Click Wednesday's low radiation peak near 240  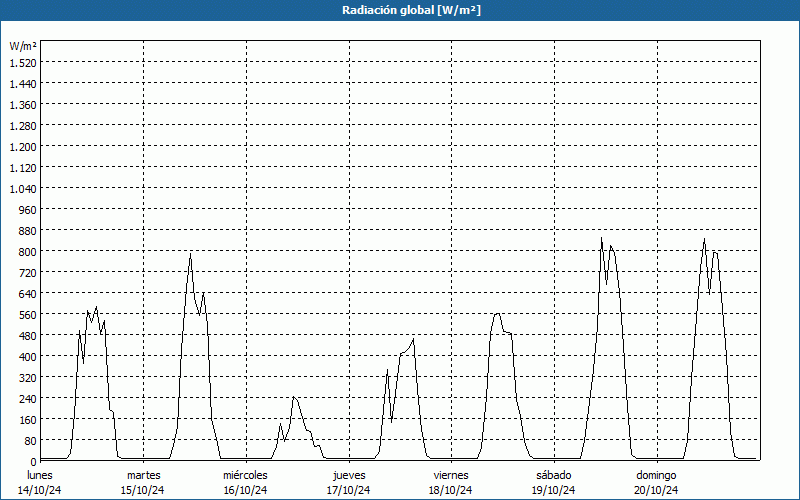point(294,397)
